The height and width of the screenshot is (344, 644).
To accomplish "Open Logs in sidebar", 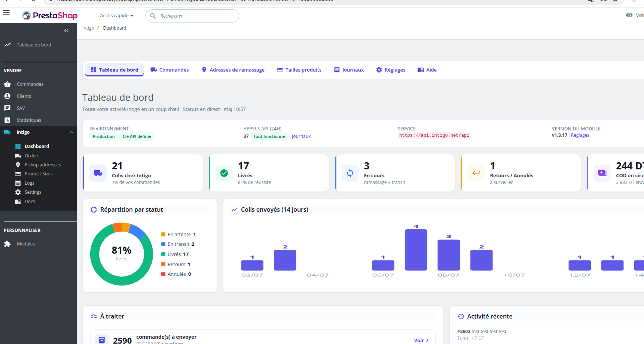I will click(29, 183).
